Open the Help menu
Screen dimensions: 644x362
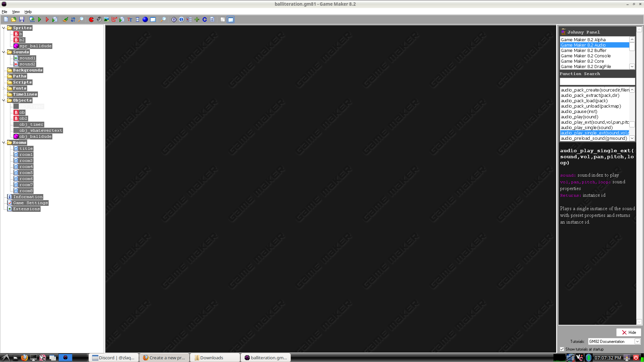tap(28, 12)
